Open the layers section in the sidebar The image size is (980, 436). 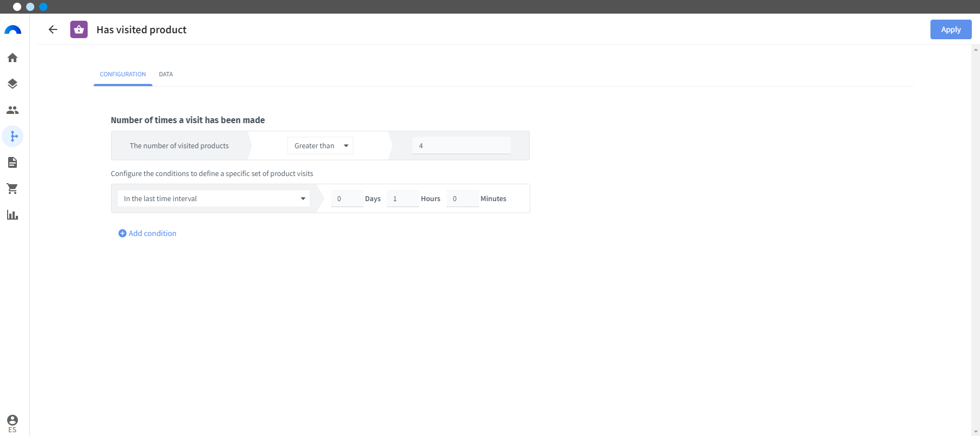click(13, 84)
